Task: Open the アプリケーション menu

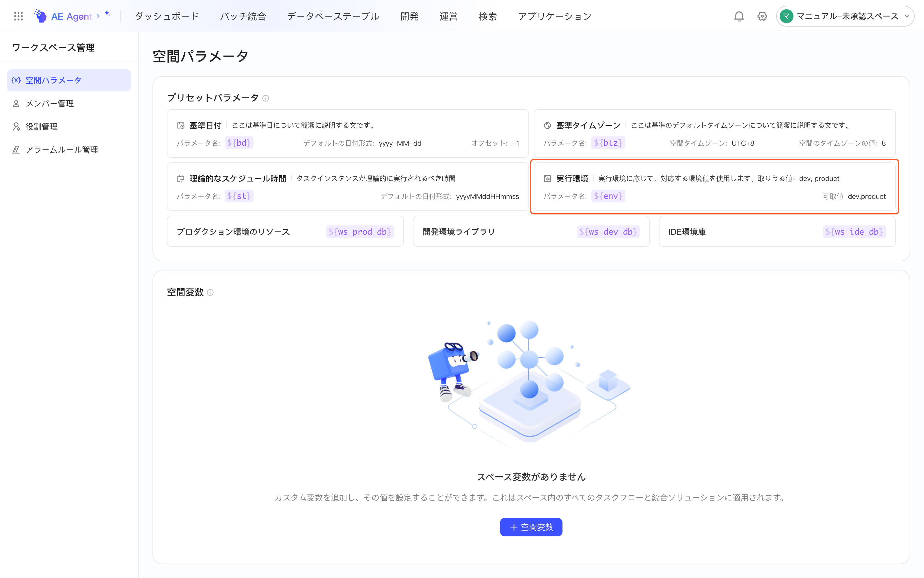Action: [x=555, y=16]
